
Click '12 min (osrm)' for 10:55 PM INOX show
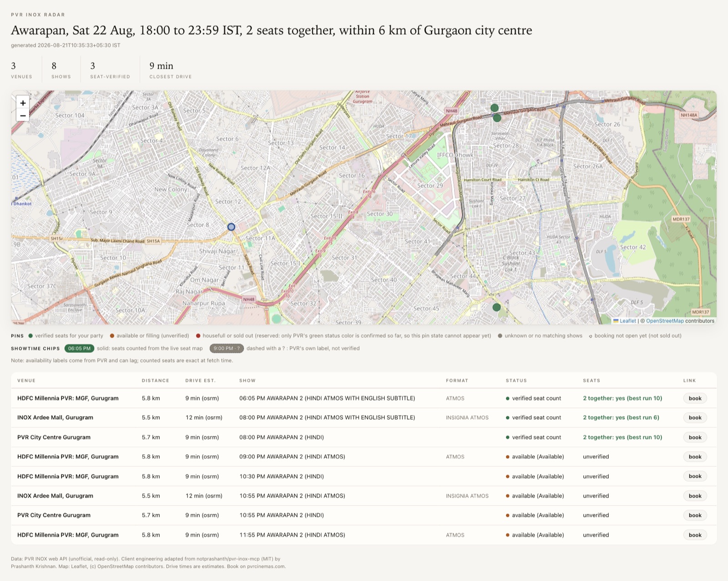pyautogui.click(x=203, y=496)
